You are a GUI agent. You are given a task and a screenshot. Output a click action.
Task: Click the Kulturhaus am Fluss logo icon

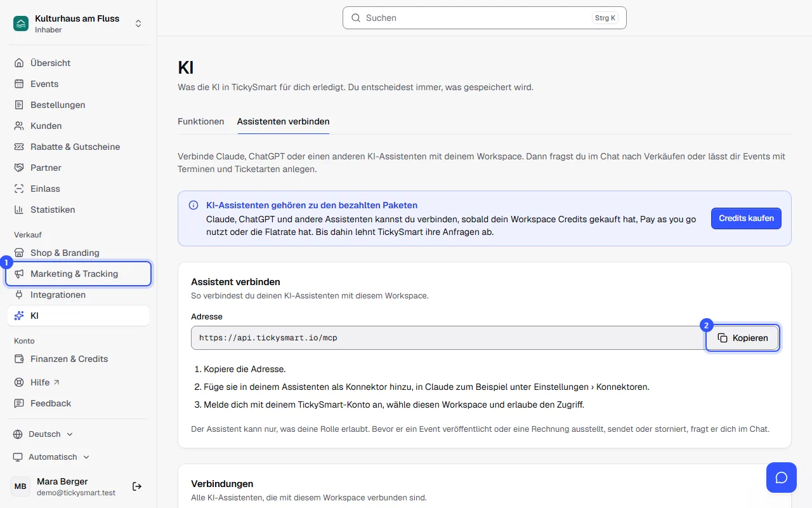[21, 23]
